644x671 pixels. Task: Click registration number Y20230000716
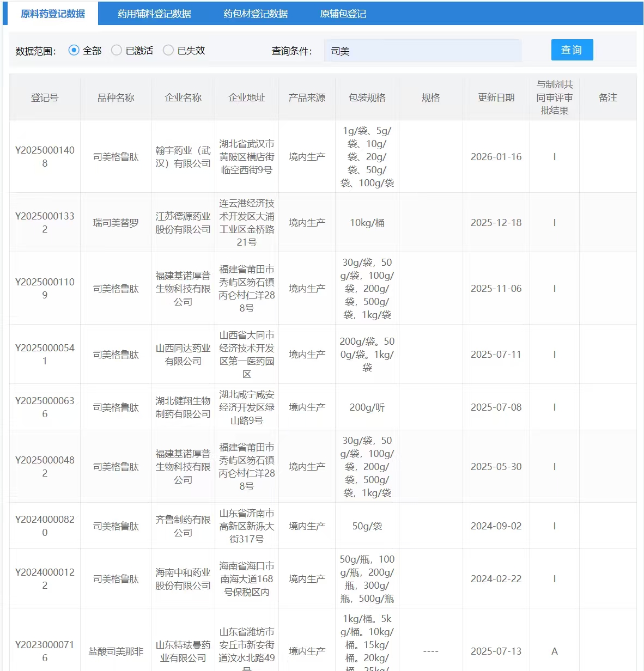[x=45, y=651]
